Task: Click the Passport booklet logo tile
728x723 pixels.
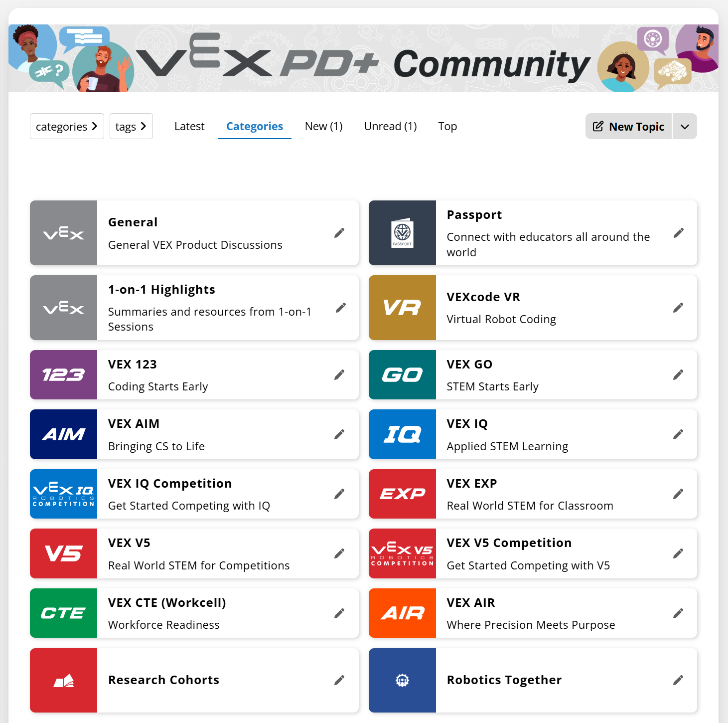Action: coord(402,233)
